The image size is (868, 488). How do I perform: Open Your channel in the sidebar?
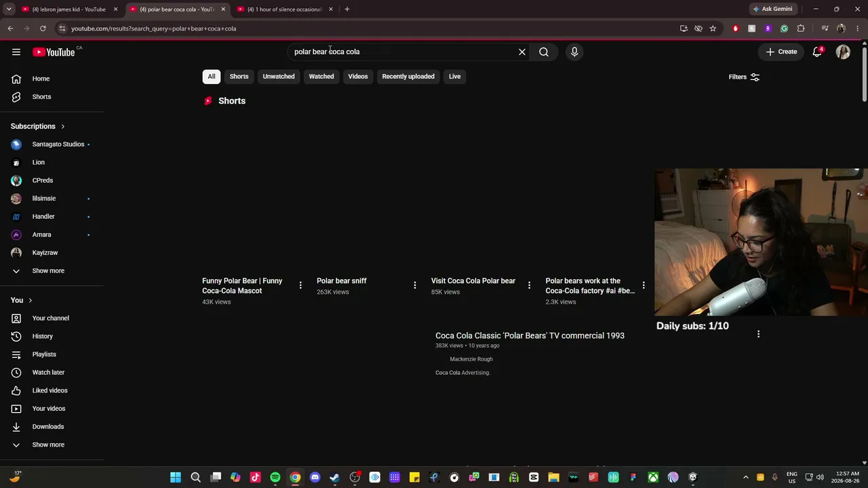click(52, 319)
